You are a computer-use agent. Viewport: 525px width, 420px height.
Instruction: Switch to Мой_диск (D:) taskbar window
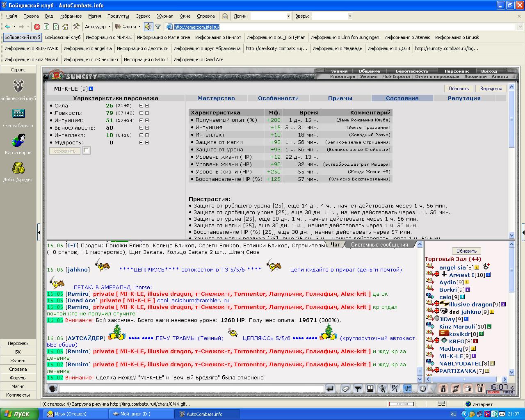pyautogui.click(x=142, y=414)
